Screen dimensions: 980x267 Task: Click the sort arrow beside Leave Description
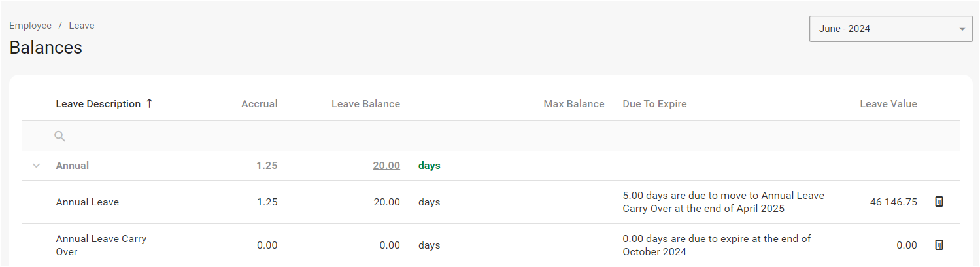pyautogui.click(x=149, y=103)
